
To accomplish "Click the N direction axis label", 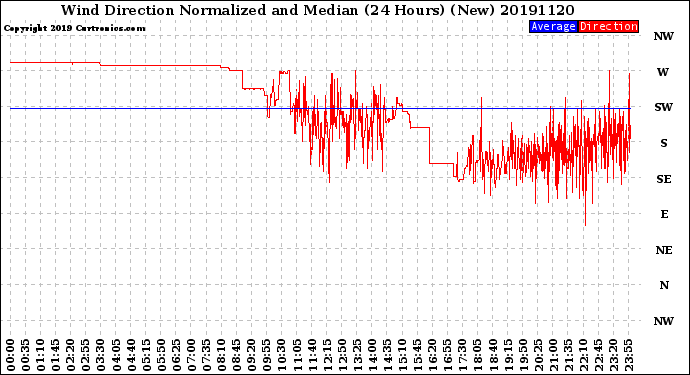I will [664, 285].
